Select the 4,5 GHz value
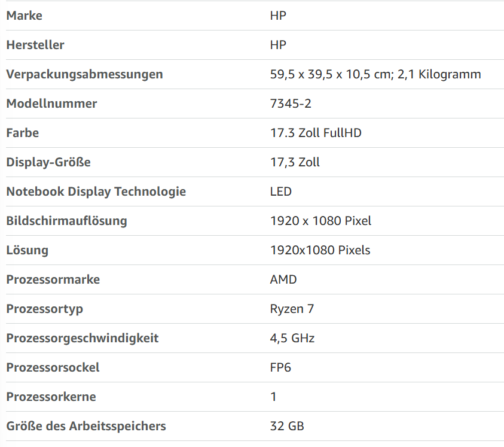This screenshot has height=447, width=504. 292,338
